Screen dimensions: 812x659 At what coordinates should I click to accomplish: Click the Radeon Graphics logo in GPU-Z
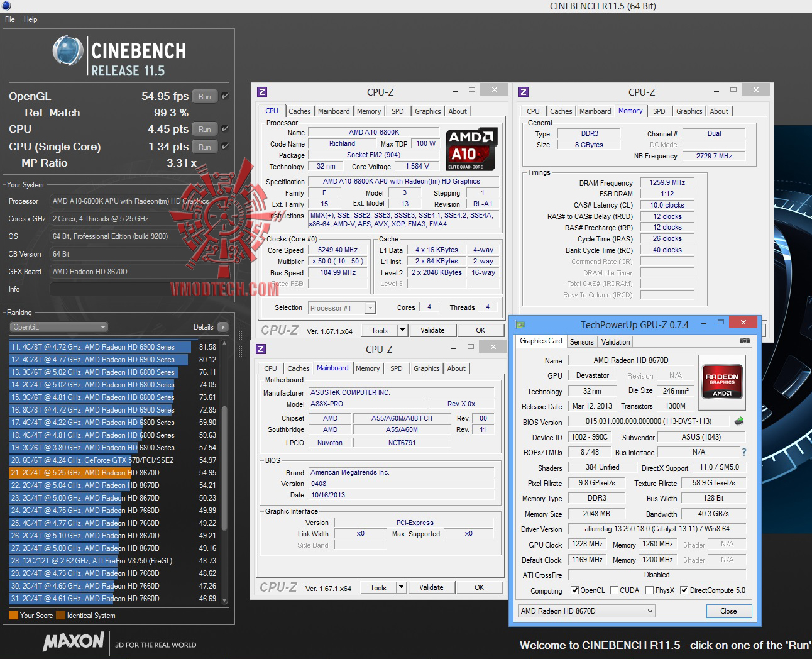click(722, 382)
